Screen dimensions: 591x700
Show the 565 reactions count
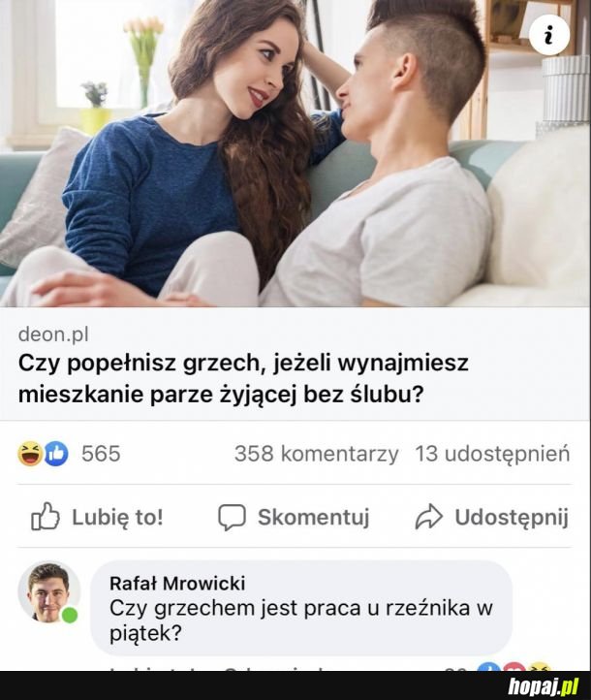(x=101, y=454)
